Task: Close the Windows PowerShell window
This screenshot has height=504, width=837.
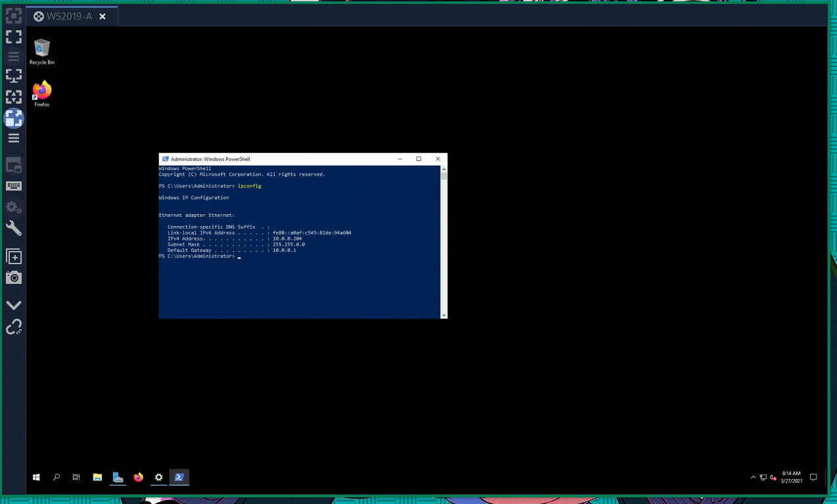Action: (438, 159)
